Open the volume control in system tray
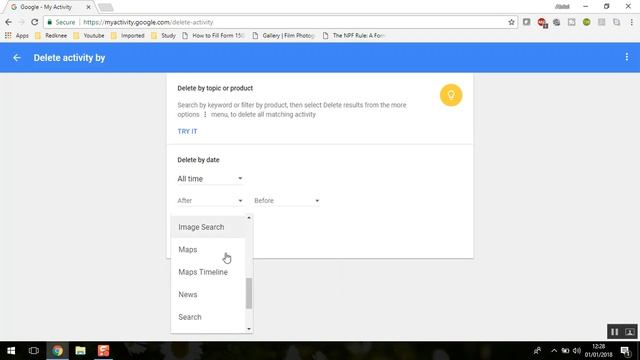This screenshot has height=360, width=640. click(576, 351)
